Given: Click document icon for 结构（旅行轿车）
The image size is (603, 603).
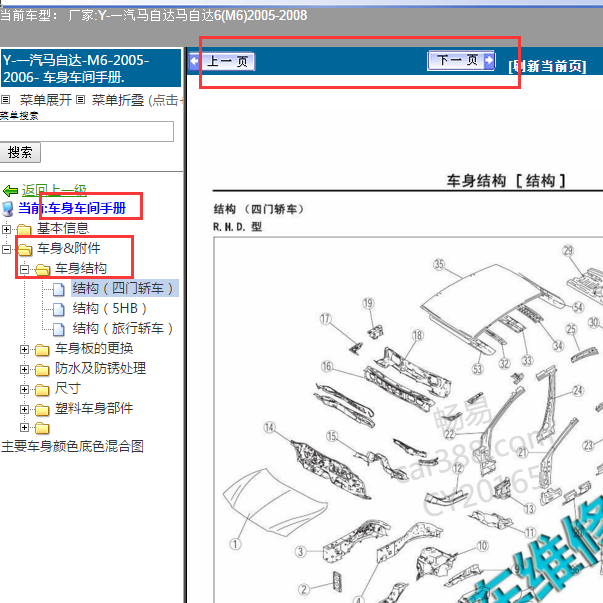Looking at the screenshot, I should coord(58,329).
